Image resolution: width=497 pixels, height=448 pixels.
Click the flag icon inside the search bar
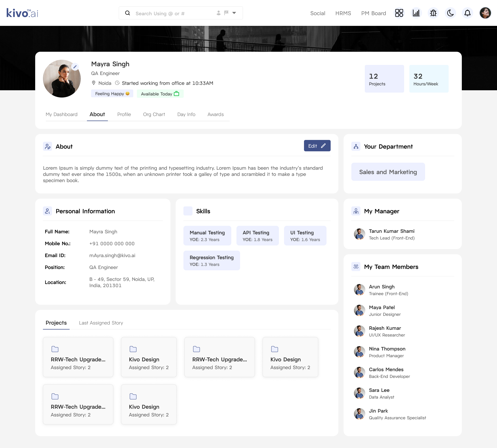(x=226, y=13)
